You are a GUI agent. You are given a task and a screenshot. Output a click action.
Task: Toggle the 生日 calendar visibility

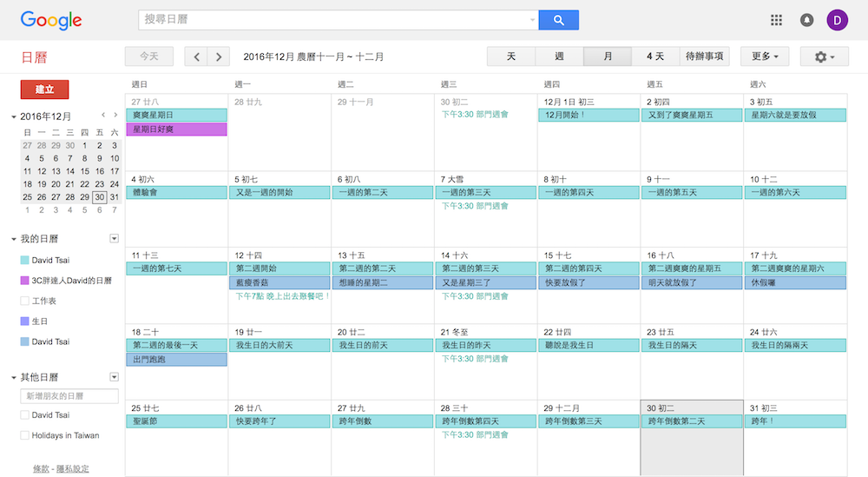pos(24,321)
